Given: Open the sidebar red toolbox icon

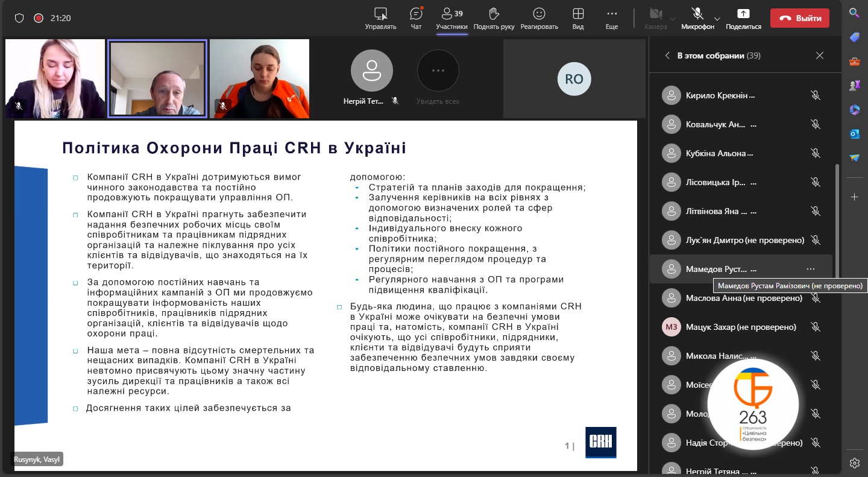Looking at the screenshot, I should (x=854, y=62).
